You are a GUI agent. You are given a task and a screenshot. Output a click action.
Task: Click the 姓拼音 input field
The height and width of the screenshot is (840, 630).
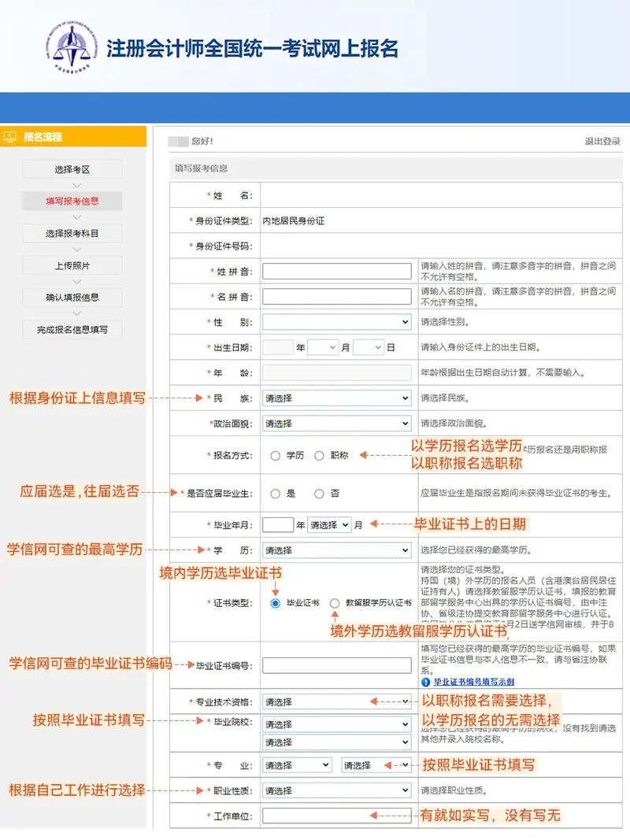[x=336, y=271]
